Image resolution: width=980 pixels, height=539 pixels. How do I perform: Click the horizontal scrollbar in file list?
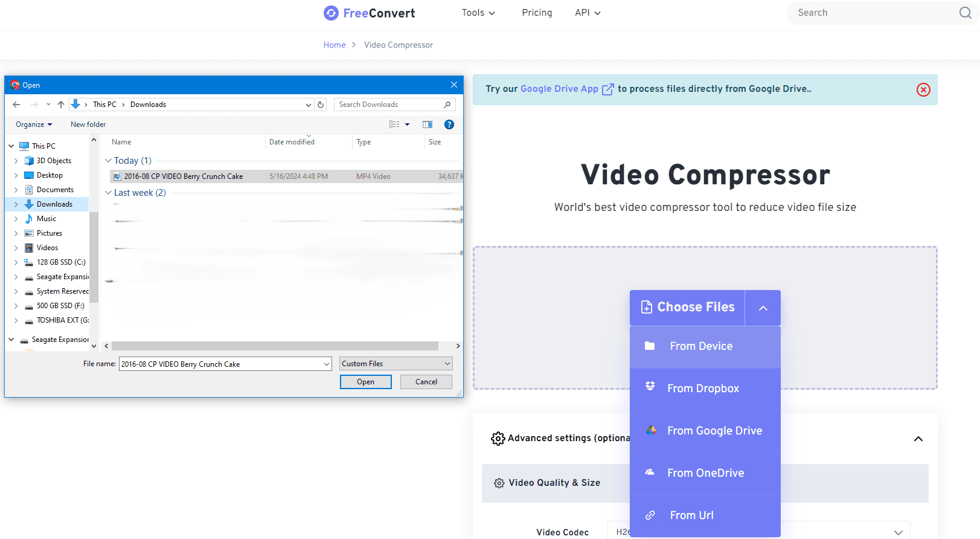275,346
